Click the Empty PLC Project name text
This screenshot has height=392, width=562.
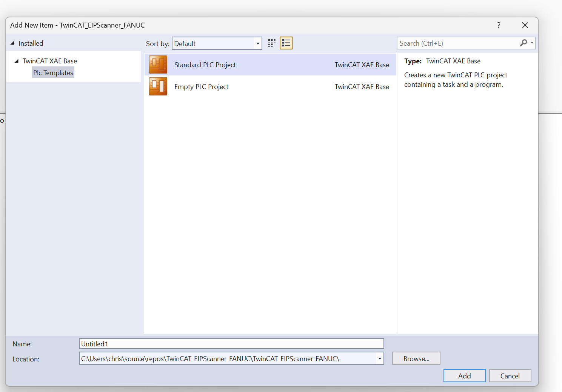[x=201, y=86]
